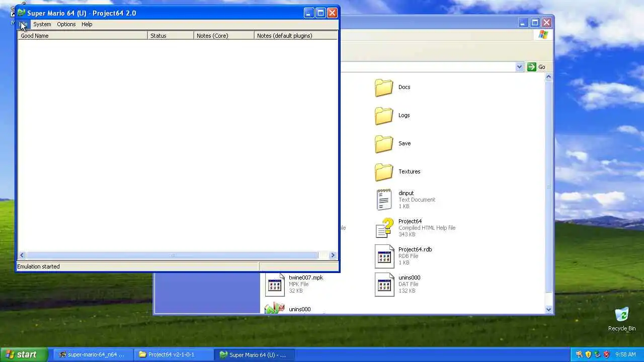Expand the Explorer address bar dropdown
This screenshot has width=644, height=362.
click(519, 67)
